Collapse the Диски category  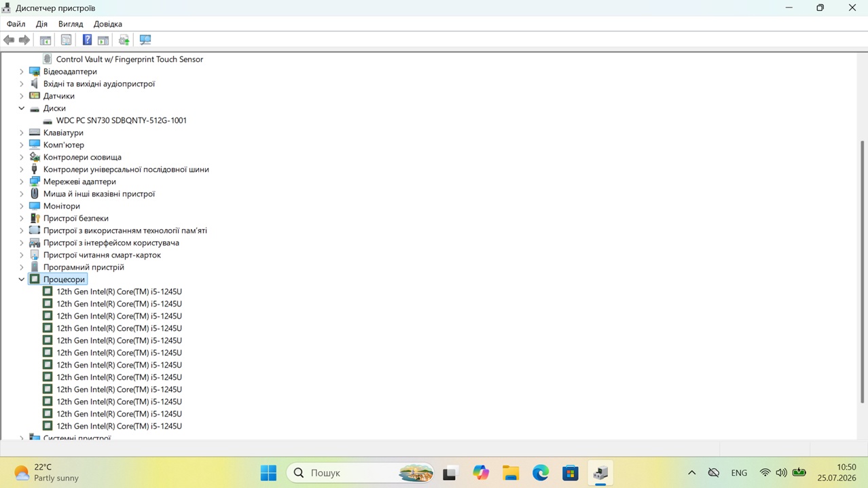(x=21, y=108)
